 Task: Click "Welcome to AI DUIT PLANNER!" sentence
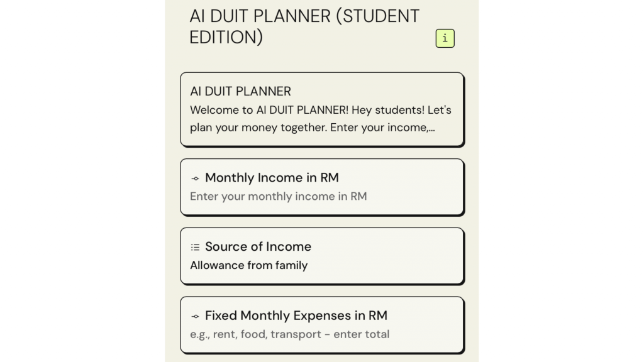(268, 110)
